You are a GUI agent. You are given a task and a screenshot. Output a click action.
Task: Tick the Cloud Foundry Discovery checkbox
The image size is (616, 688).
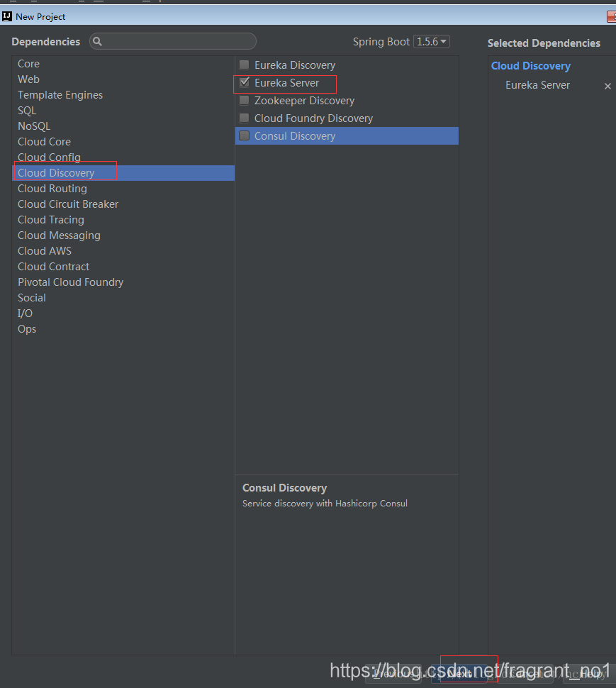245,118
